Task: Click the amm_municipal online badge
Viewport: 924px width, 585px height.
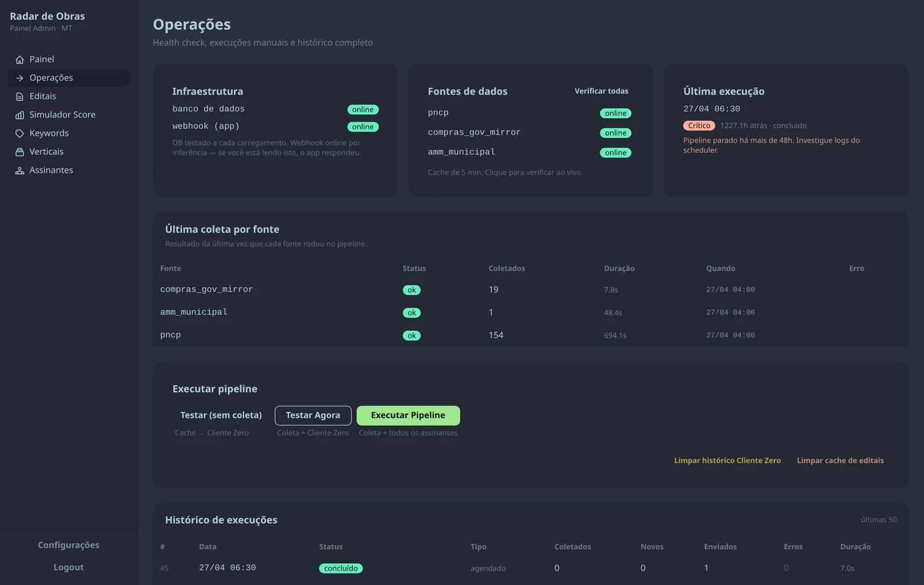Action: (616, 152)
